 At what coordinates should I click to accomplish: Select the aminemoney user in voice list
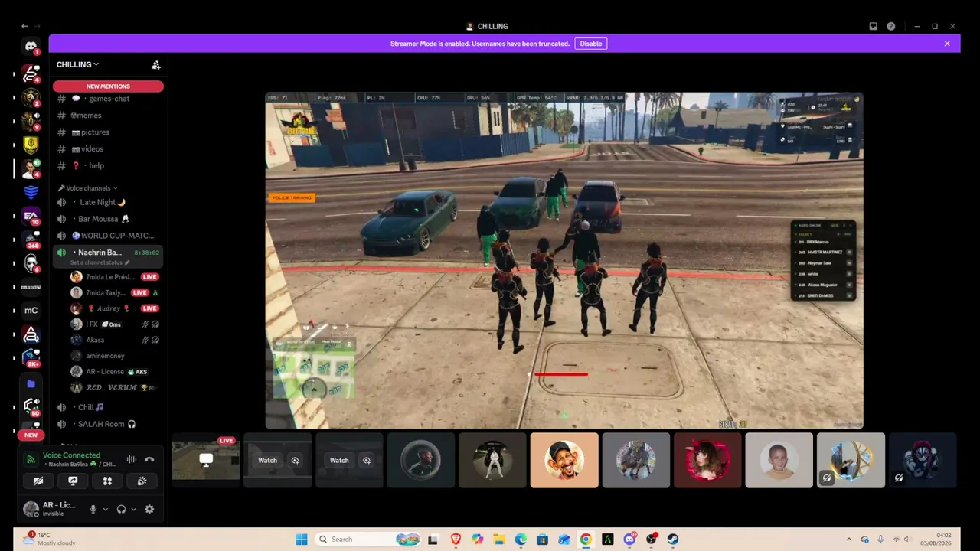coord(114,356)
